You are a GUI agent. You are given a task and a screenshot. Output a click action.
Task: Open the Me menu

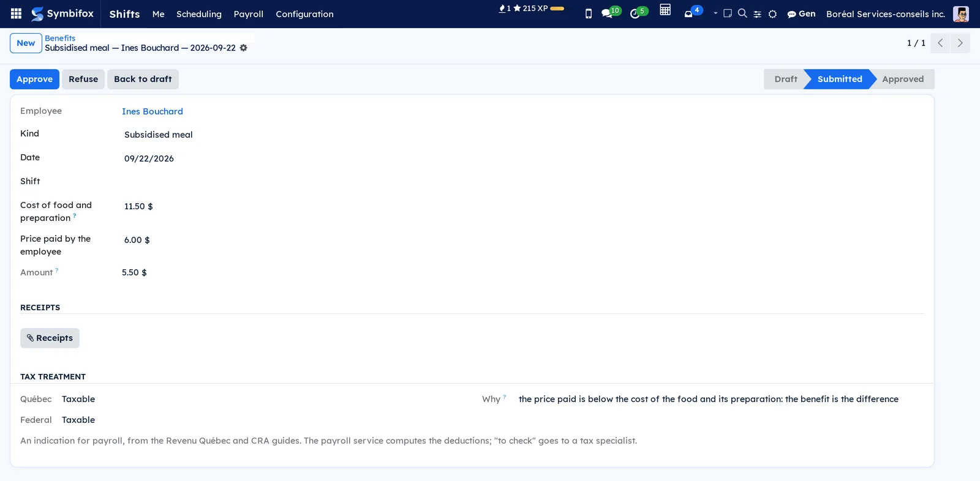tap(158, 13)
